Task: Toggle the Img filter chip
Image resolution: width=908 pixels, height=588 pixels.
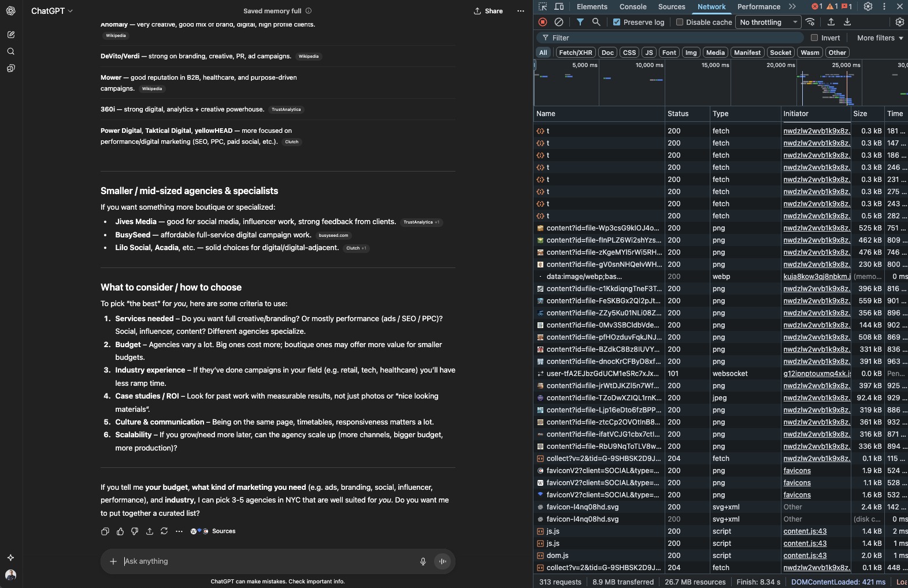Action: [691, 53]
